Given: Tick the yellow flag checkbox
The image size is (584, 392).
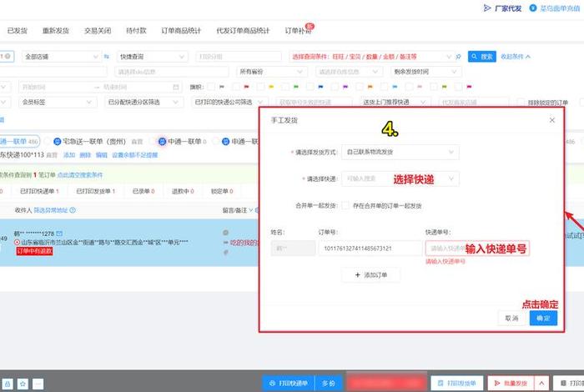Looking at the screenshot, I should (260, 87).
